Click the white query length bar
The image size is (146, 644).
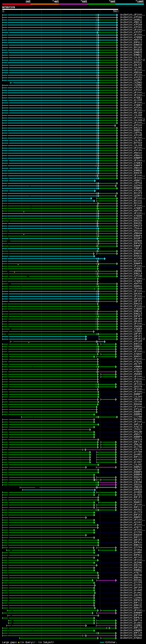pyautogui.click(x=60, y=9)
